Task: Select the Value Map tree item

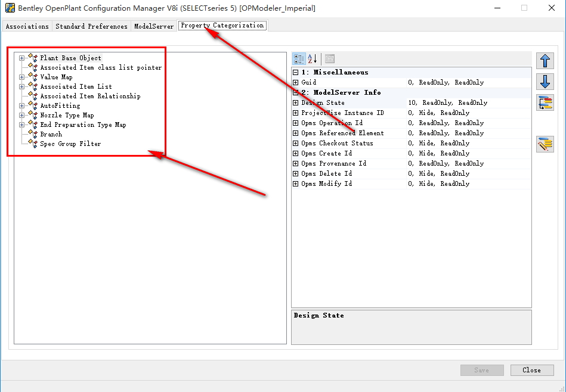Action: pyautogui.click(x=56, y=77)
